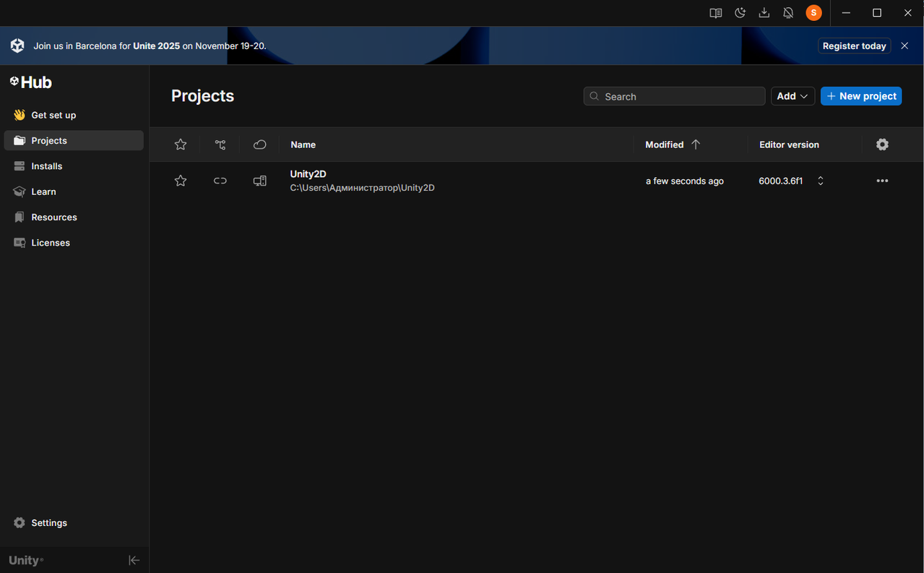Click New project button
924x573 pixels.
(x=861, y=96)
